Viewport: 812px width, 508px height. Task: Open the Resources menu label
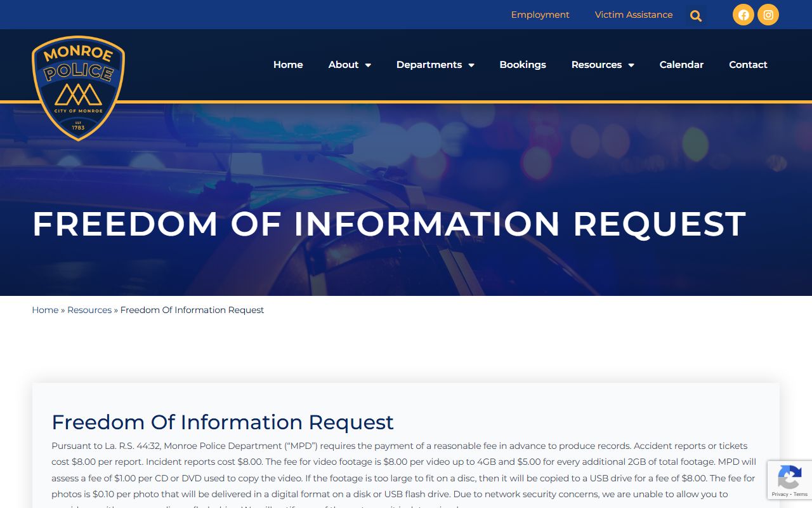coord(596,65)
